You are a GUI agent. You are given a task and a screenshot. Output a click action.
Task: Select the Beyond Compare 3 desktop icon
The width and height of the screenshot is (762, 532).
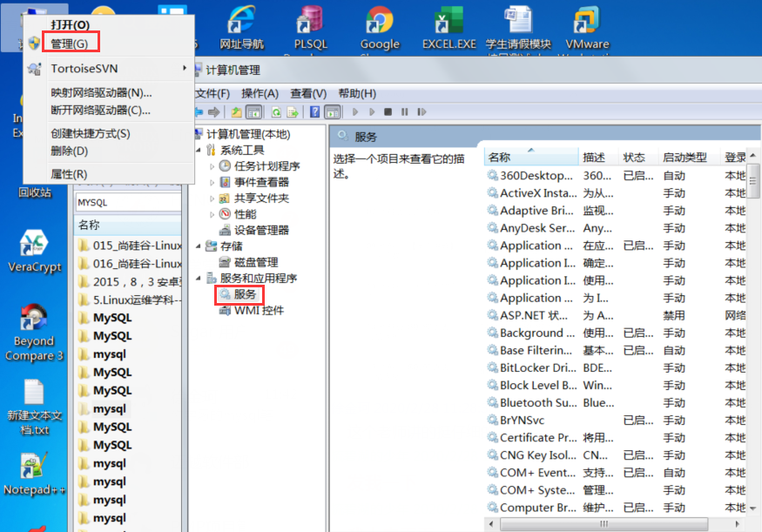click(x=34, y=333)
